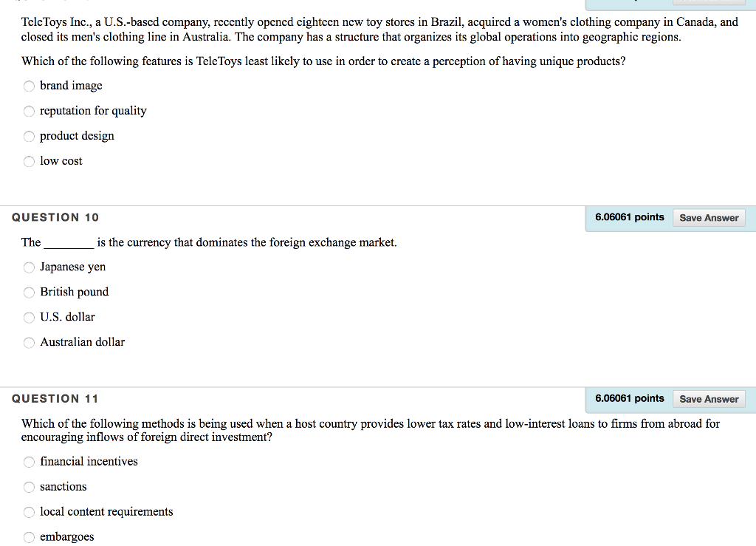Choose "financial incentives" for Question 11
The width and height of the screenshot is (756, 546).
tap(29, 462)
